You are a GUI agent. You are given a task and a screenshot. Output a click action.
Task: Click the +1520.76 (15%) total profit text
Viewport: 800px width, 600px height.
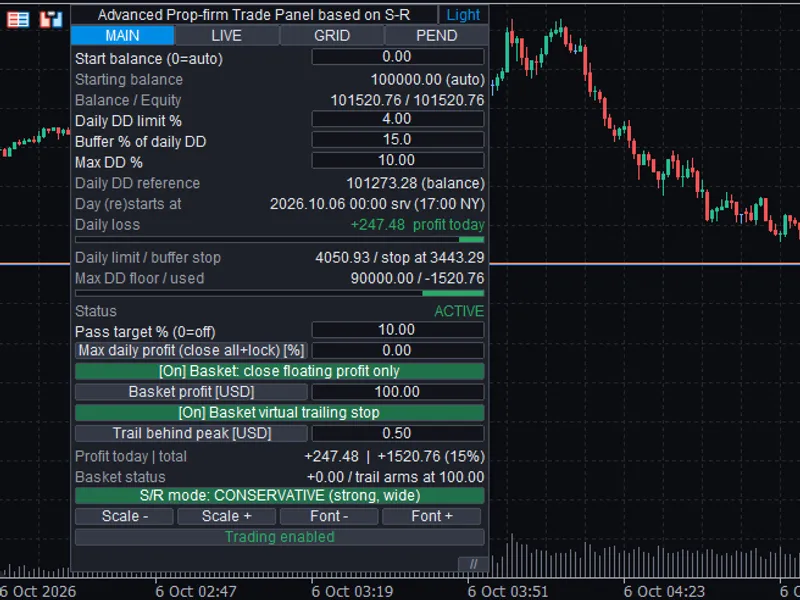(431, 457)
